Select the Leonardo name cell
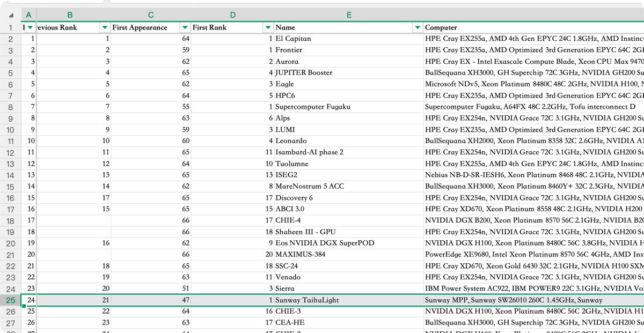 [349, 140]
